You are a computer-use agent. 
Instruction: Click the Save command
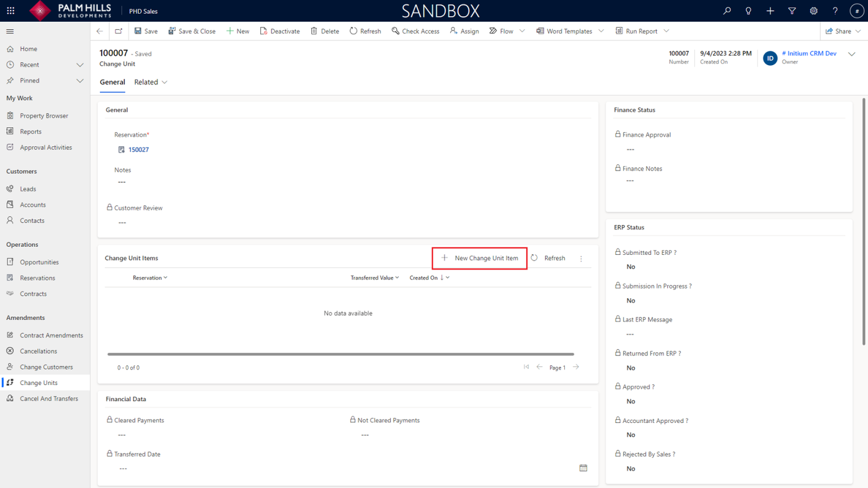pos(146,31)
